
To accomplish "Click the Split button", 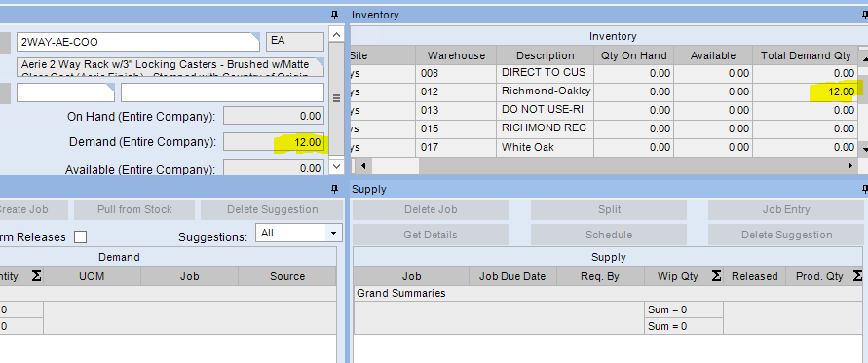I will [x=608, y=209].
